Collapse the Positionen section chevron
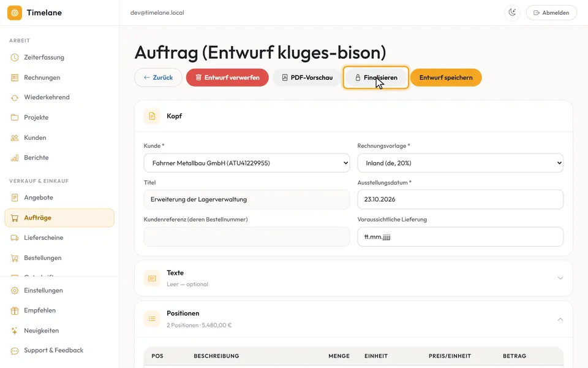This screenshot has width=588, height=368. click(x=560, y=319)
